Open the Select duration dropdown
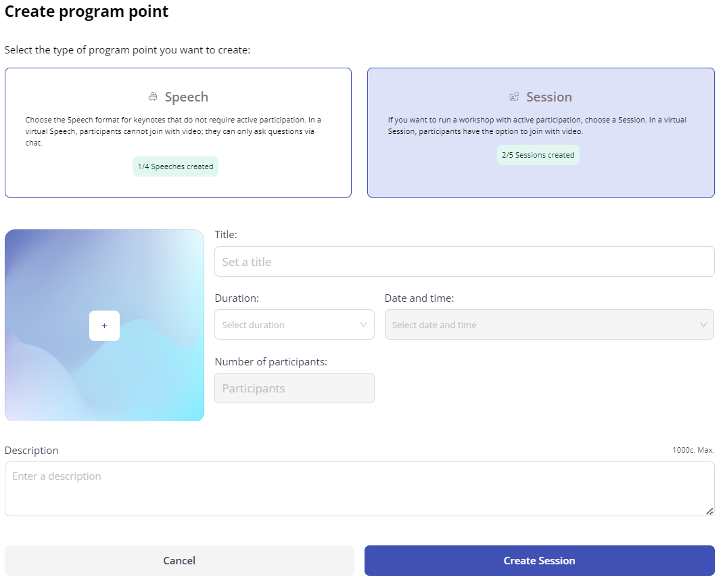 pos(295,325)
